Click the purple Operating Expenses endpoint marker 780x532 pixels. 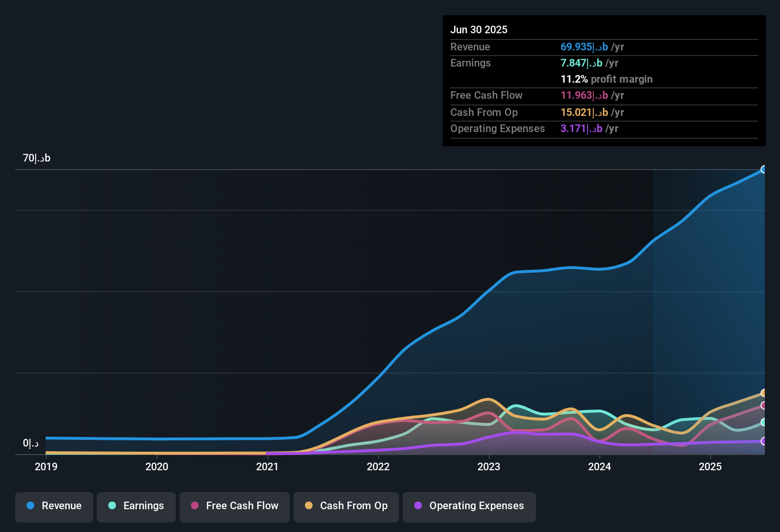click(x=764, y=441)
